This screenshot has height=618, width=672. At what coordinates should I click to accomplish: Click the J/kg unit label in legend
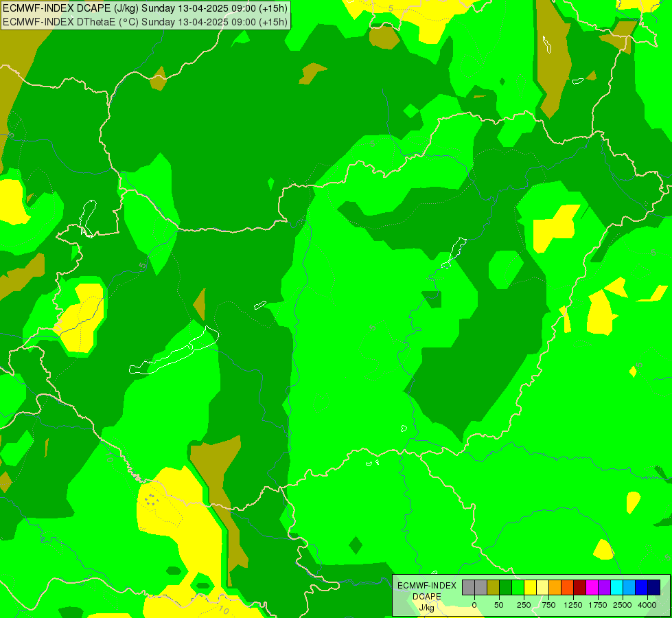point(426,608)
